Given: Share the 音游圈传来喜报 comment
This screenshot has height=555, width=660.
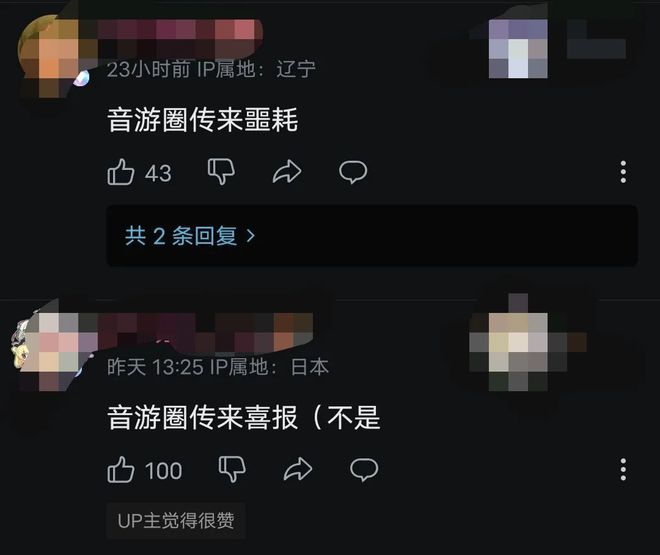Looking at the screenshot, I should (x=298, y=469).
